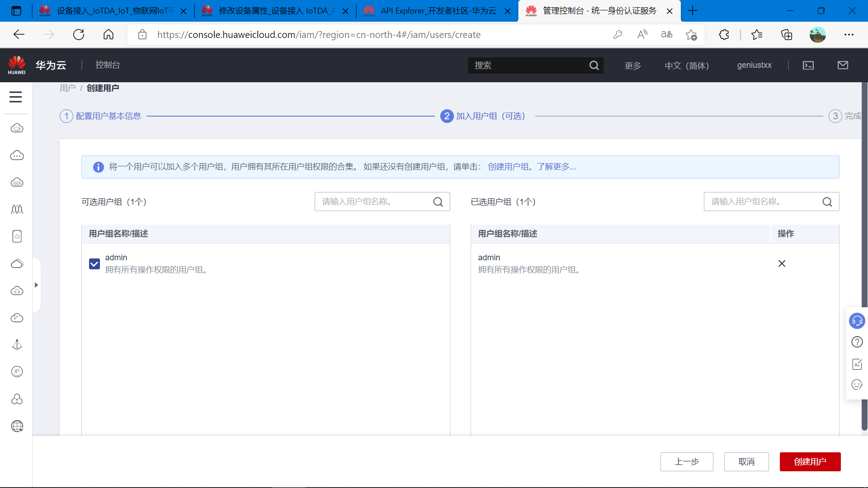
Task: Open the 了解更多 link
Action: (x=556, y=167)
